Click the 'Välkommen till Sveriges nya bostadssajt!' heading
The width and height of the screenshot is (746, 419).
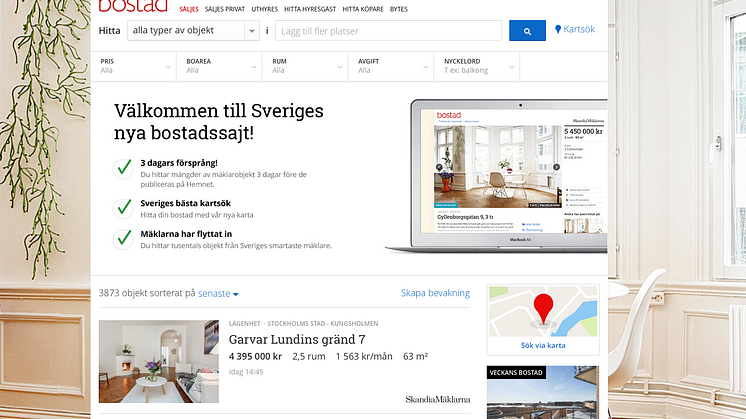pyautogui.click(x=218, y=121)
